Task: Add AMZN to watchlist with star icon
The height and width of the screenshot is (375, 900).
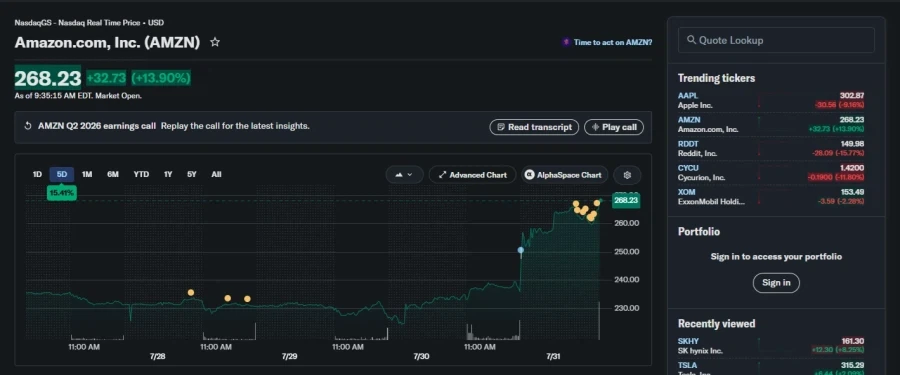Action: [215, 42]
